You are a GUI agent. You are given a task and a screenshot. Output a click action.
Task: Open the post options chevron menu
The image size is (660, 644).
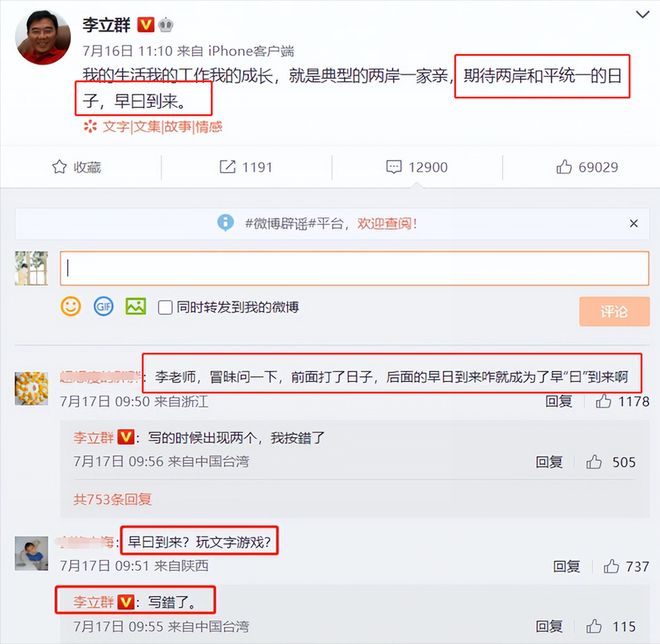[x=642, y=15]
